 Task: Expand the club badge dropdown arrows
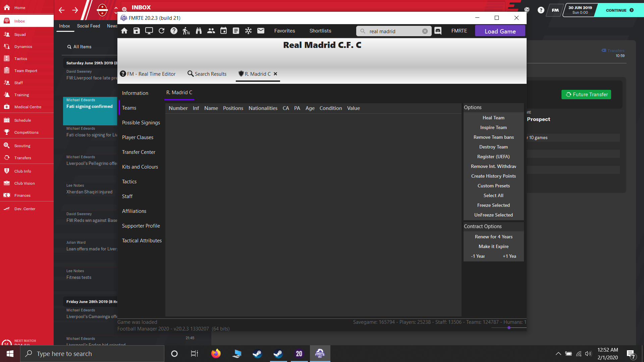tap(116, 10)
